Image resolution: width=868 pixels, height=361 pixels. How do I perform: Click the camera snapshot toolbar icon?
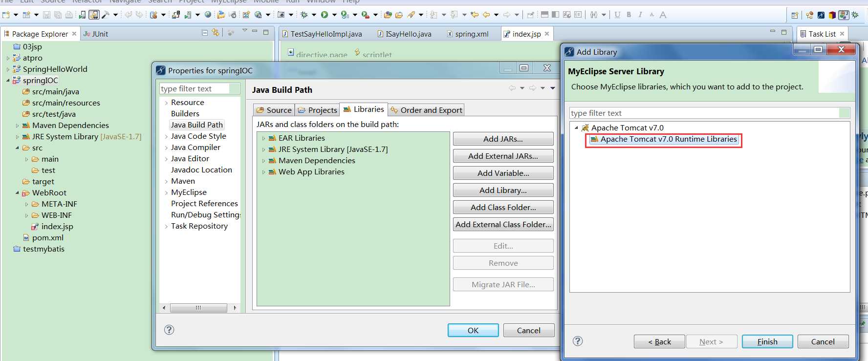[281, 15]
